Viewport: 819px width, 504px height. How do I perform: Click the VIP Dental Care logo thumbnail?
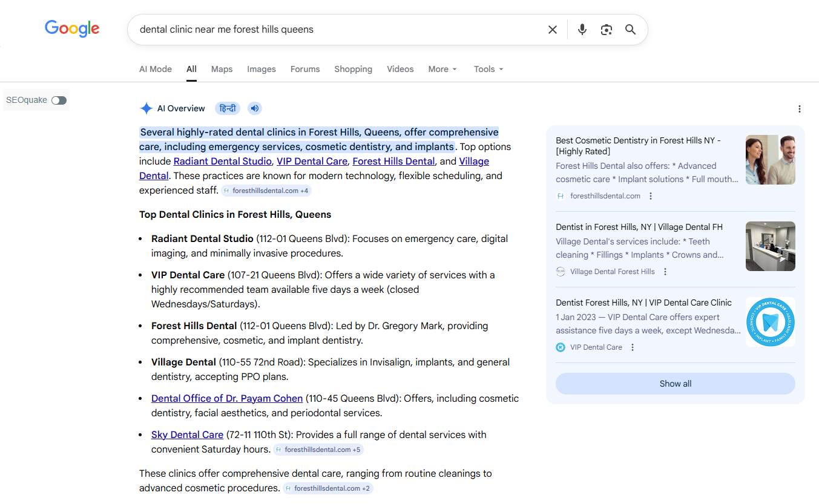(x=771, y=322)
